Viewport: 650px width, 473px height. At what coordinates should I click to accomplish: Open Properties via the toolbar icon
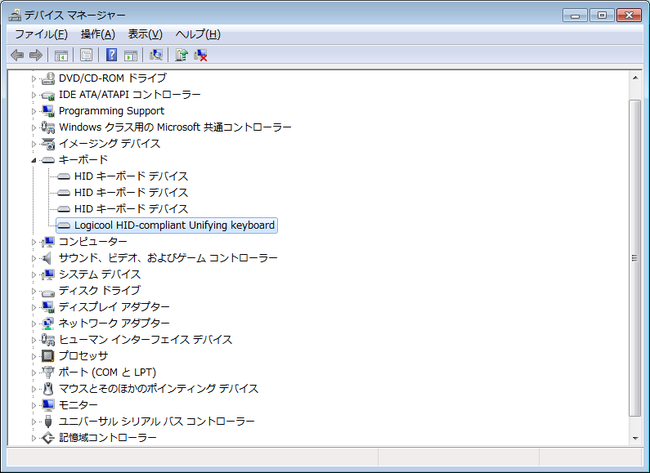tap(86, 55)
